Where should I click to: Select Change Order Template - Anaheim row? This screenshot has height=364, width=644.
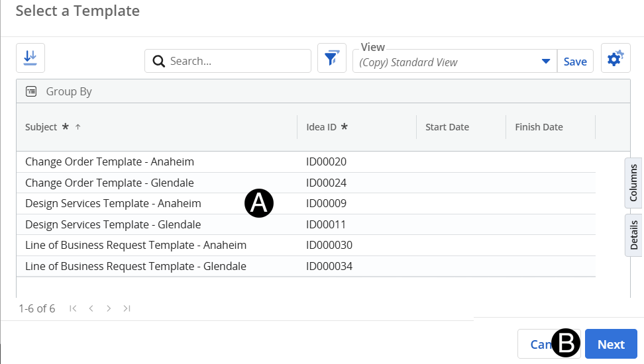109,161
